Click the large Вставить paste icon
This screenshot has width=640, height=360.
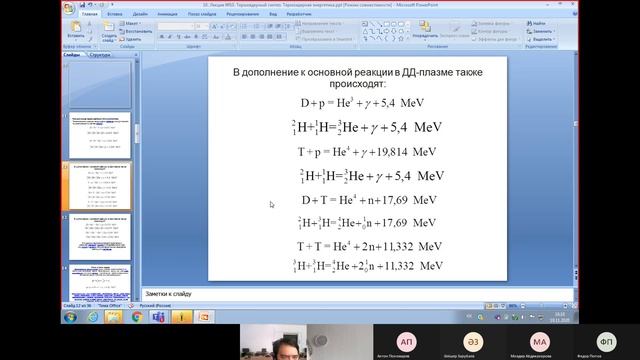click(x=76, y=27)
